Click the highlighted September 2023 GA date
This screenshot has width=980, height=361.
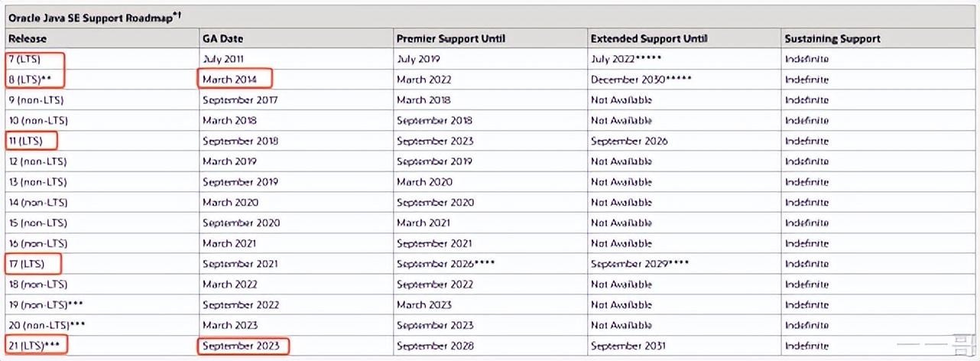[x=242, y=346]
